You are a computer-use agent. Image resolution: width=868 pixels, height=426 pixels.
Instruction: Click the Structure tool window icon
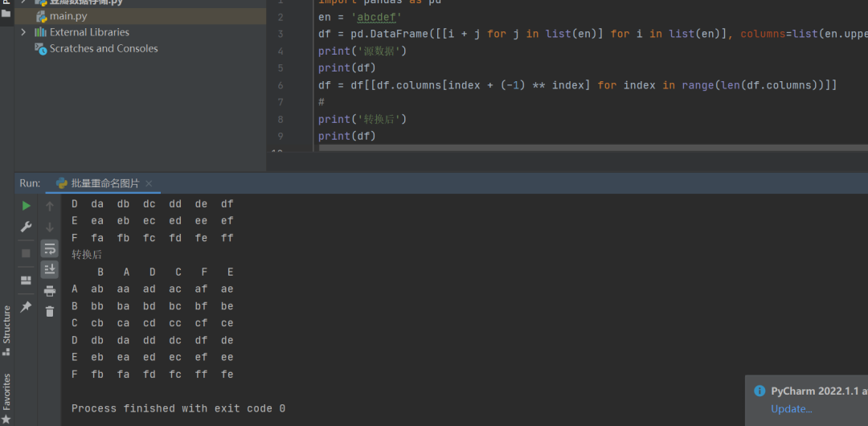click(6, 352)
